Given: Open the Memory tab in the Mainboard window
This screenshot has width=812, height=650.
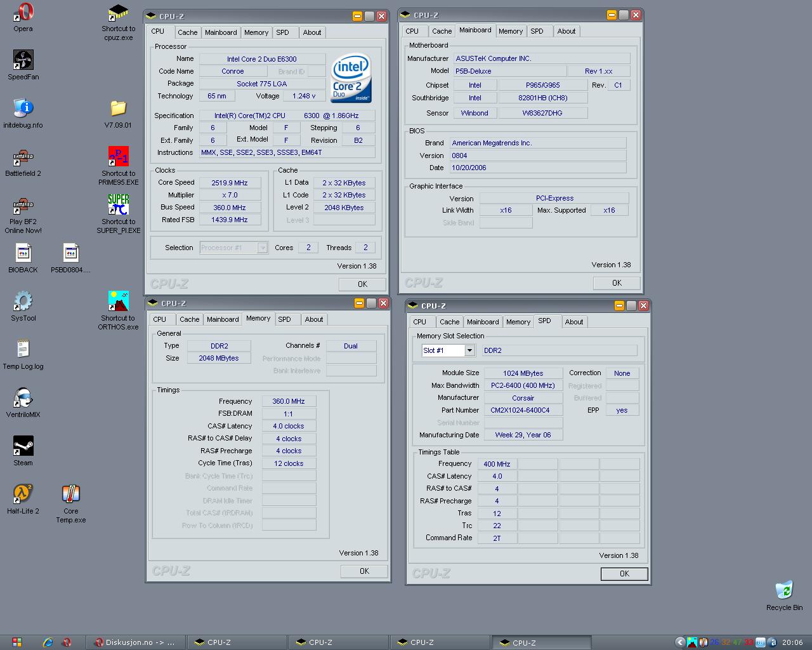Looking at the screenshot, I should 510,31.
